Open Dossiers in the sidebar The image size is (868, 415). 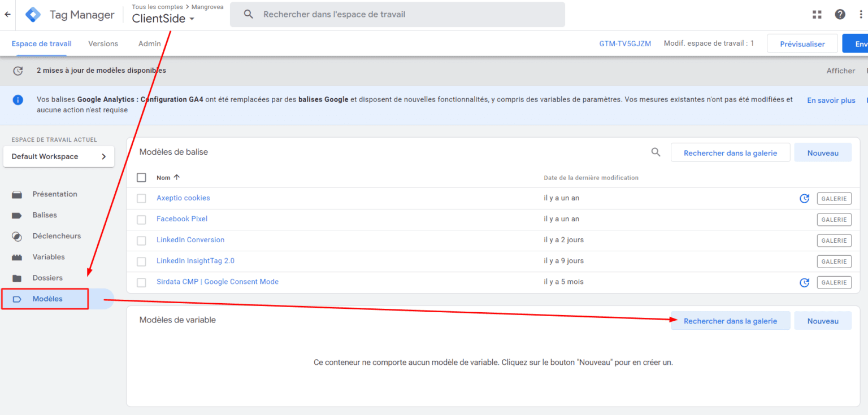click(x=47, y=278)
